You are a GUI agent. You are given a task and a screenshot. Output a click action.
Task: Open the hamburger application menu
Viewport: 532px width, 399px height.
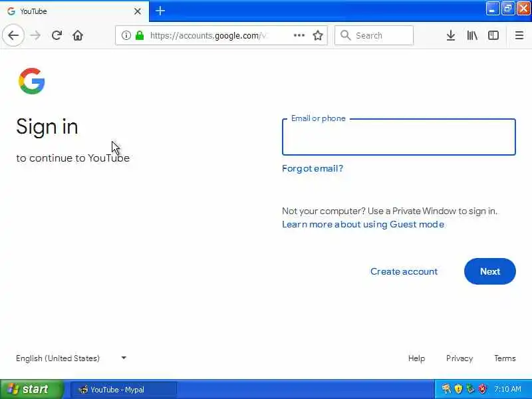click(519, 35)
